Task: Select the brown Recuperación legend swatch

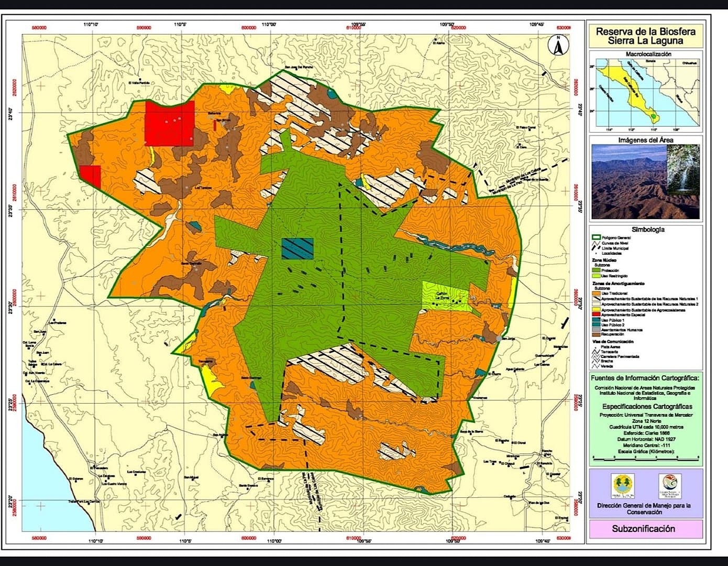Action: click(595, 334)
